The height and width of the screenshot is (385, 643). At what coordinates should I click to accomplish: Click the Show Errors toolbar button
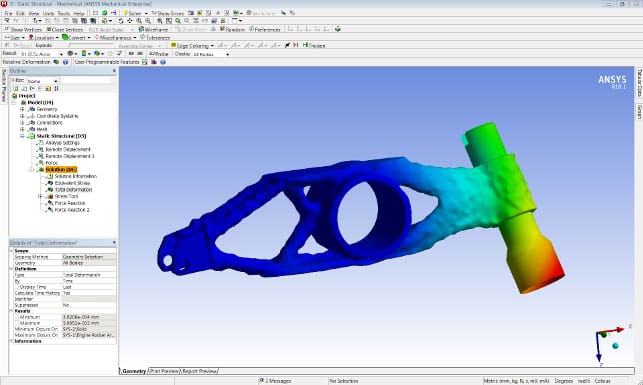pyautogui.click(x=167, y=13)
